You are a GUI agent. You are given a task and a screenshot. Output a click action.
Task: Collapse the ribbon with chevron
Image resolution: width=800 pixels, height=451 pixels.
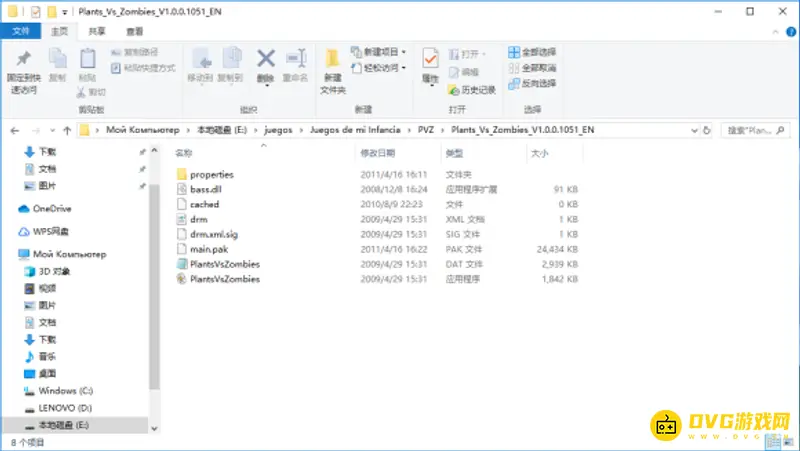coord(775,32)
